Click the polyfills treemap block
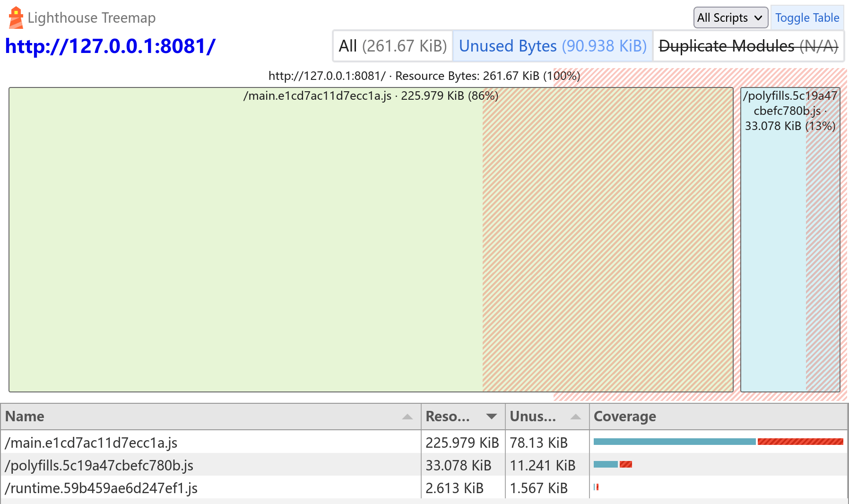 [790, 240]
